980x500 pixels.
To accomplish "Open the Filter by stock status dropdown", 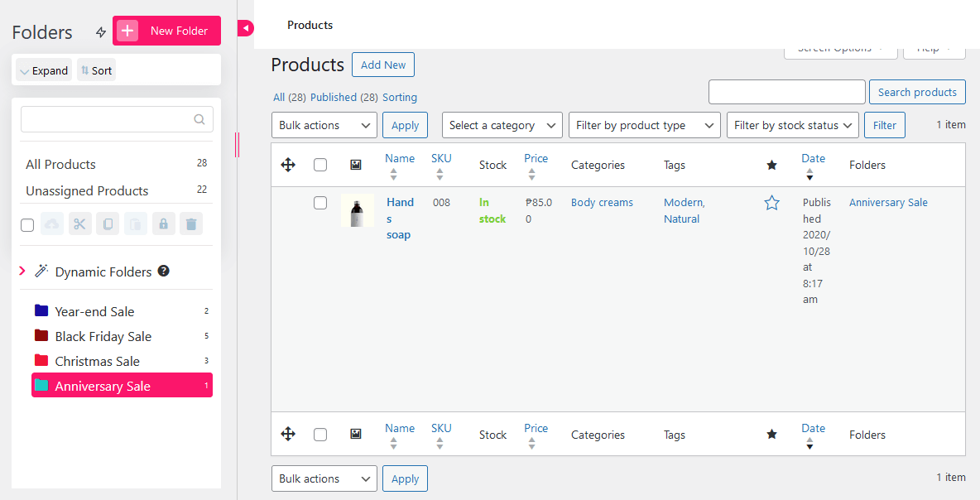I will click(792, 125).
